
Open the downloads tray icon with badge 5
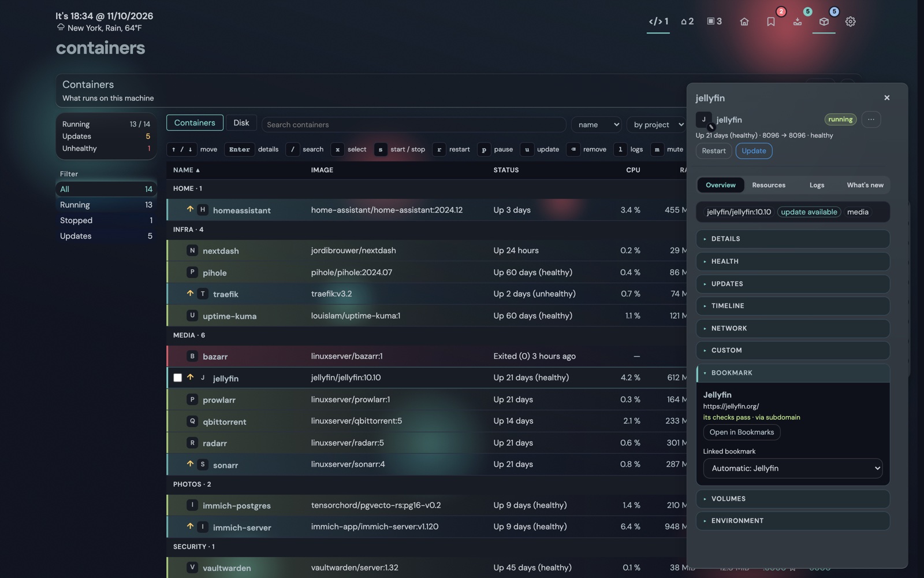click(x=797, y=21)
